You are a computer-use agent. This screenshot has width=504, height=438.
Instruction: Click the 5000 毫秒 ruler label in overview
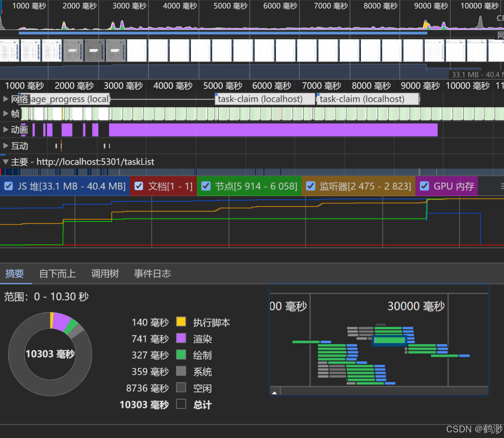(x=230, y=6)
